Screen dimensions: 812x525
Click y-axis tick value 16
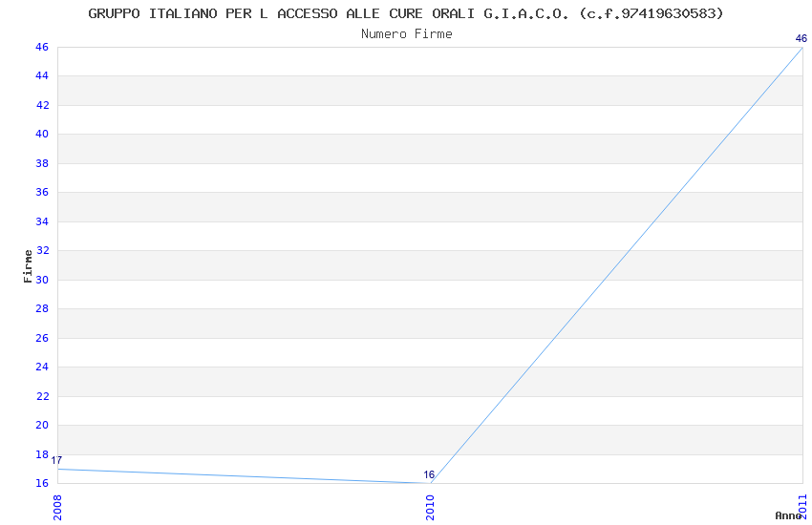coord(42,483)
